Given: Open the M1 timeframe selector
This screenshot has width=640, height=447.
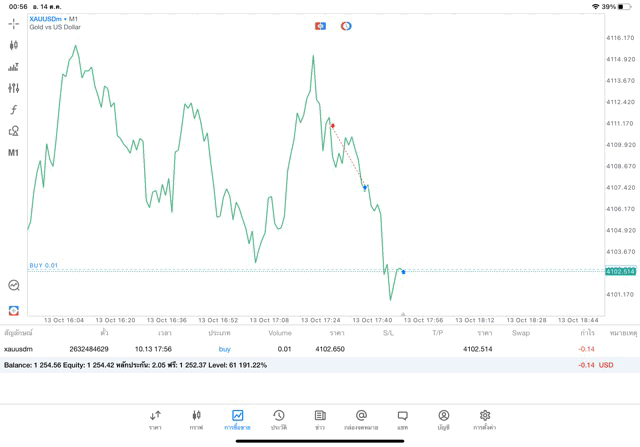Looking at the screenshot, I should (13, 153).
